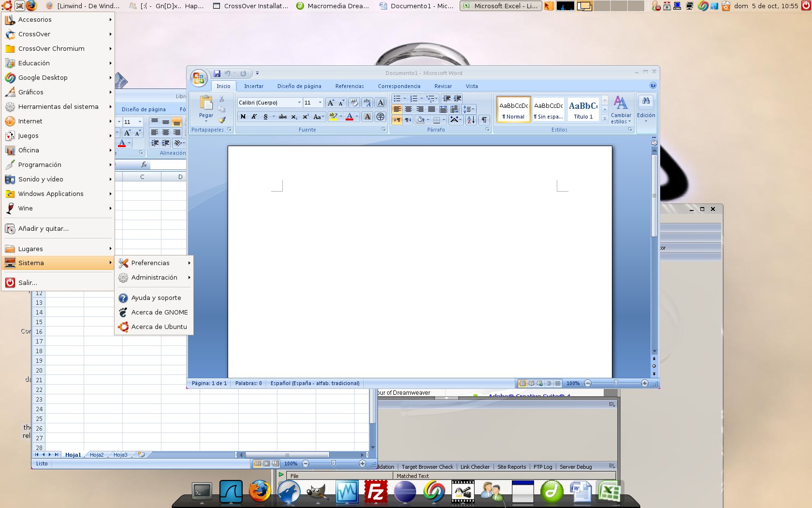
Task: Toggle Italic (K) formatting in Word
Action: (x=254, y=117)
